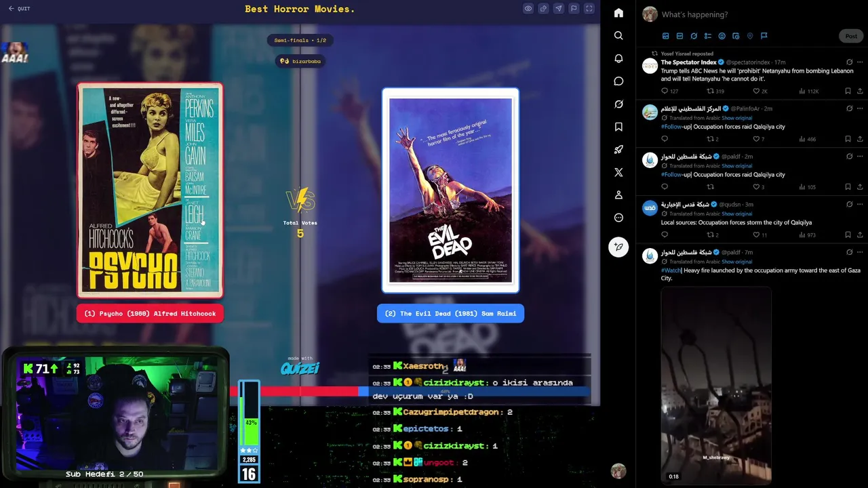Click the #Watch hashtag

tap(671, 270)
